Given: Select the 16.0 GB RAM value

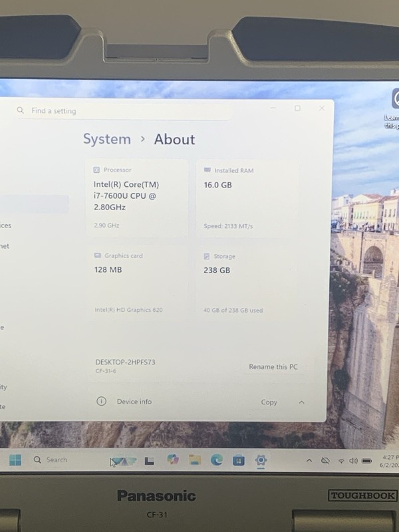Looking at the screenshot, I should (218, 185).
